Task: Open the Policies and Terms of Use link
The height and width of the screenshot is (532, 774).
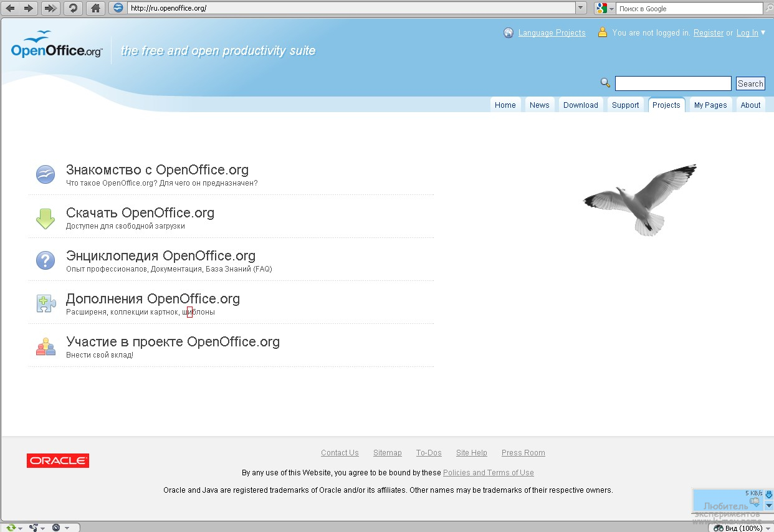Action: pos(489,473)
